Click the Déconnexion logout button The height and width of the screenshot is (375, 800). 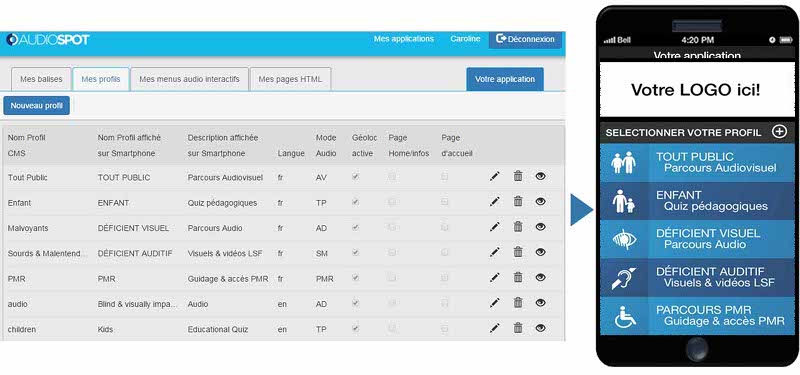point(525,39)
